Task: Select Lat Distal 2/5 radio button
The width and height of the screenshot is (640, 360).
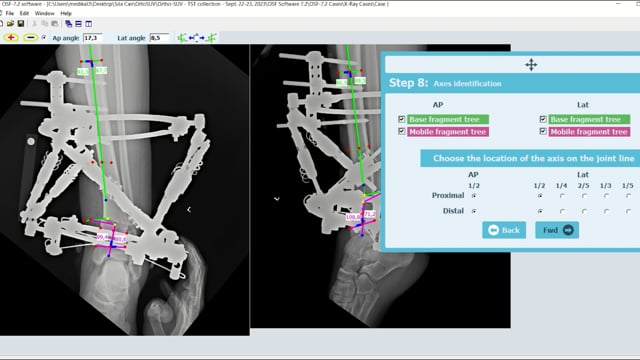Action: [584, 211]
